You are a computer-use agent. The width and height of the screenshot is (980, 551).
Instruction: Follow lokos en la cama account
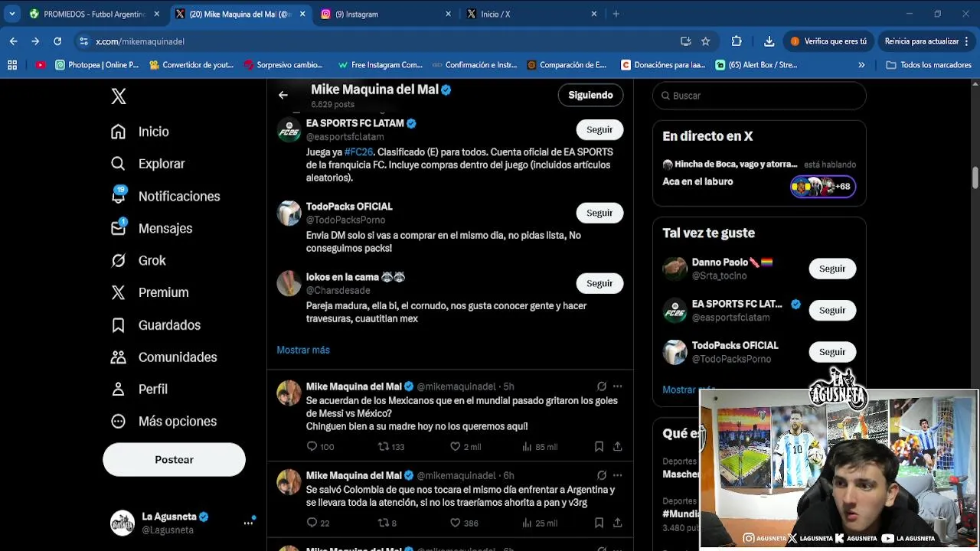pyautogui.click(x=599, y=283)
